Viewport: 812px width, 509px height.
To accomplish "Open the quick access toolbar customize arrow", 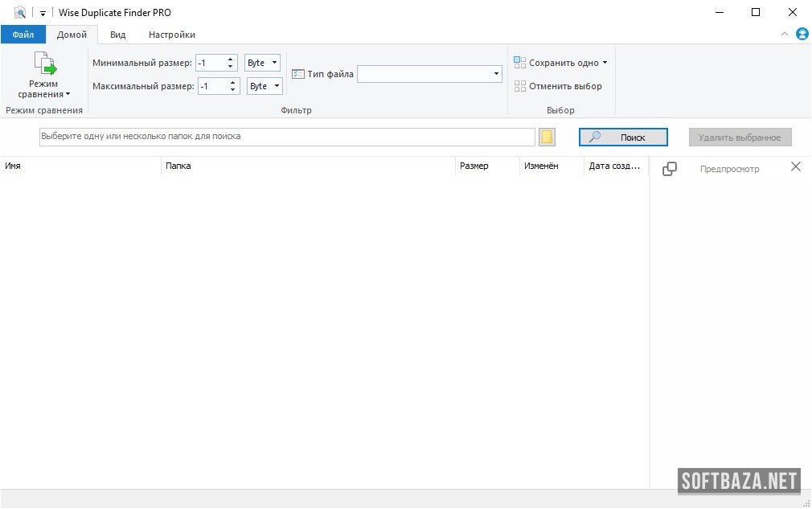I will (43, 13).
